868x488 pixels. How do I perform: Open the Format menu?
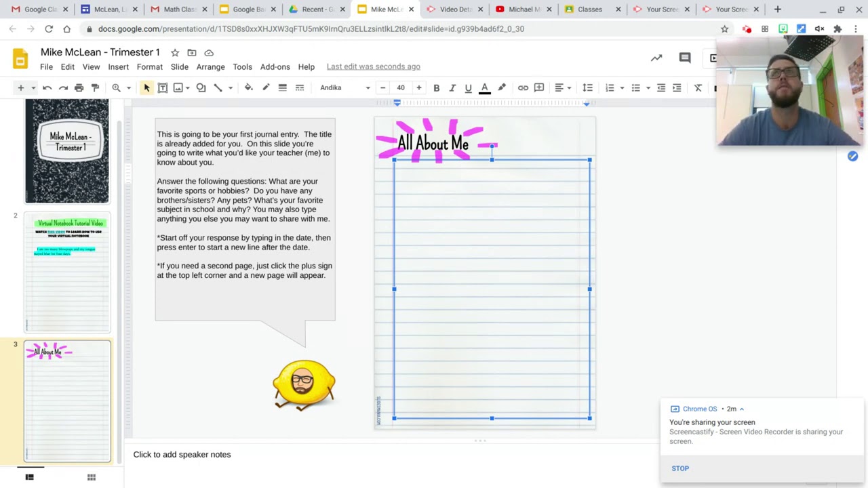click(x=149, y=66)
